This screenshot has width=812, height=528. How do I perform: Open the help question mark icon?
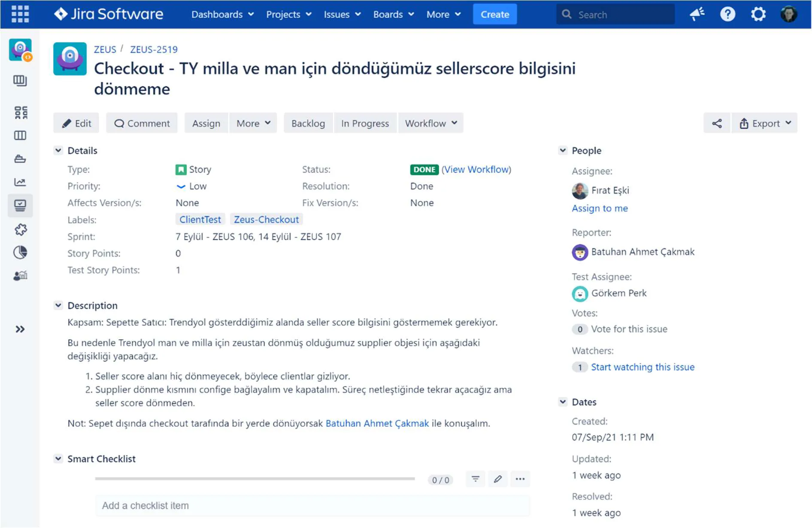[x=727, y=14]
